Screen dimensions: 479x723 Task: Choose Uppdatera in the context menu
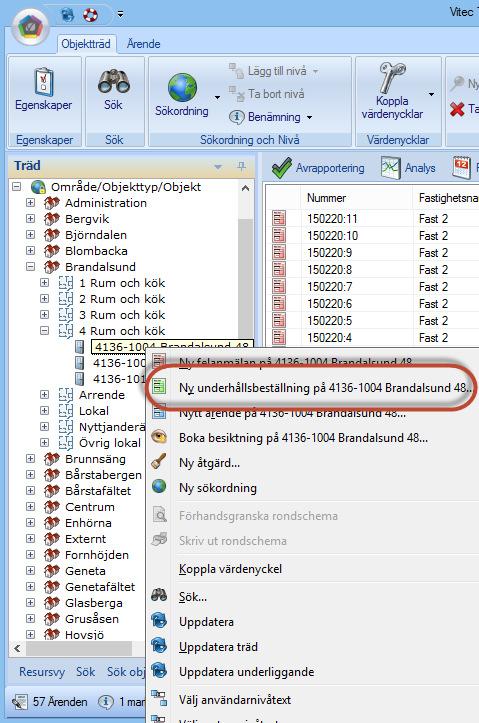(x=206, y=622)
